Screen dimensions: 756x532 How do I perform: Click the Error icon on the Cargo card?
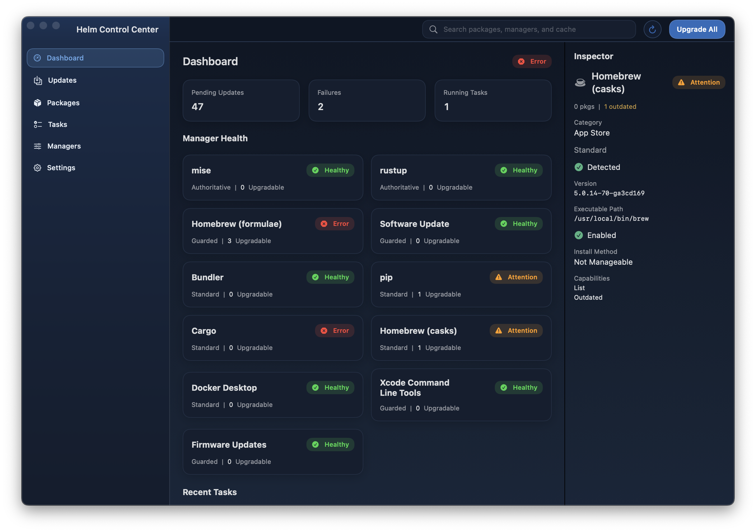pyautogui.click(x=325, y=331)
